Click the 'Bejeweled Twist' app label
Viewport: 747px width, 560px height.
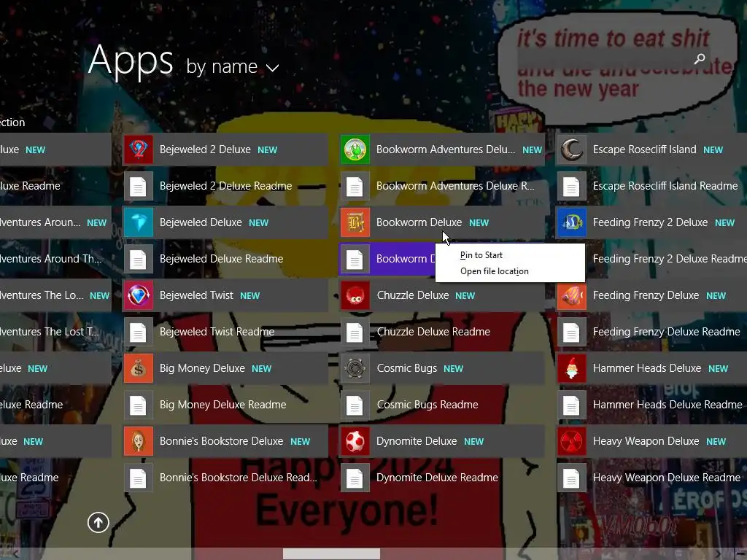[x=196, y=295]
